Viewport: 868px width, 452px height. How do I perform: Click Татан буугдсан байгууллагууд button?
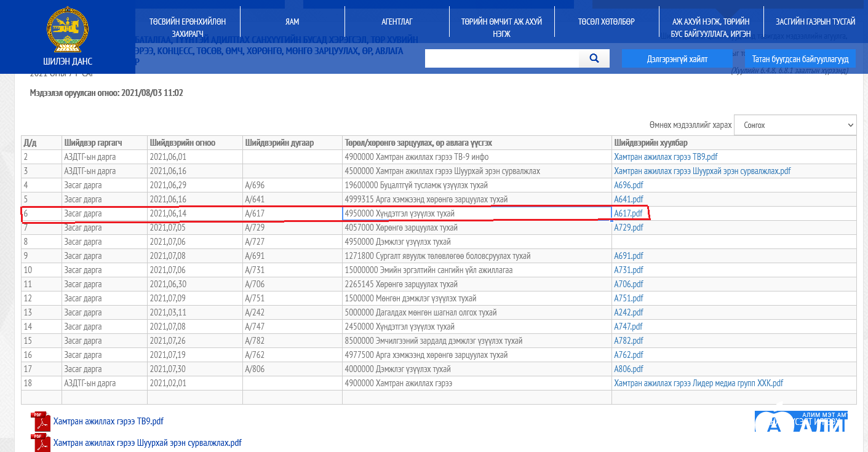(800, 59)
